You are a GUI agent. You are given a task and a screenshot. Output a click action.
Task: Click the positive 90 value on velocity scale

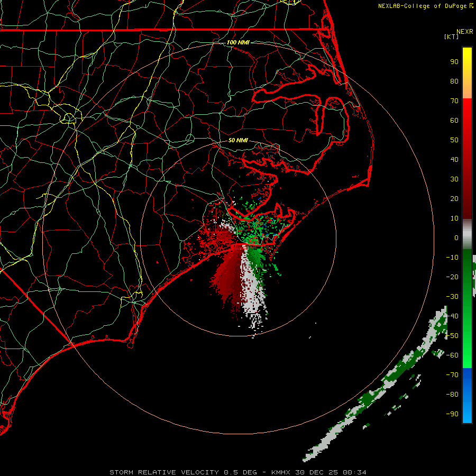point(454,62)
